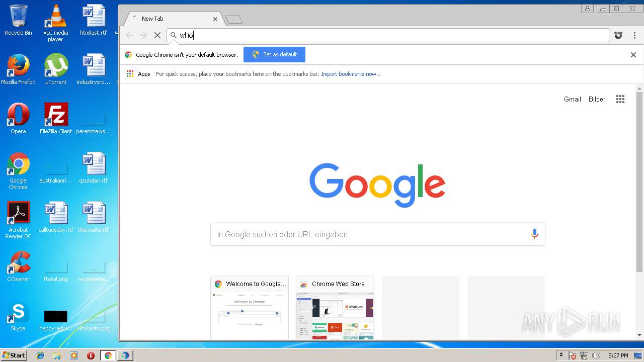Open industrycro... desktop document
644x362 pixels.
pyautogui.click(x=94, y=69)
